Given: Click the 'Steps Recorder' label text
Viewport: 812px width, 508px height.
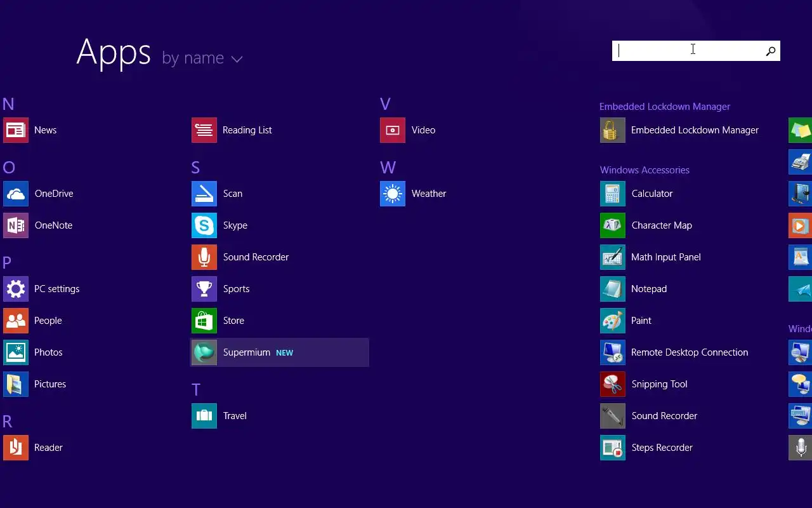Looking at the screenshot, I should pyautogui.click(x=662, y=448).
